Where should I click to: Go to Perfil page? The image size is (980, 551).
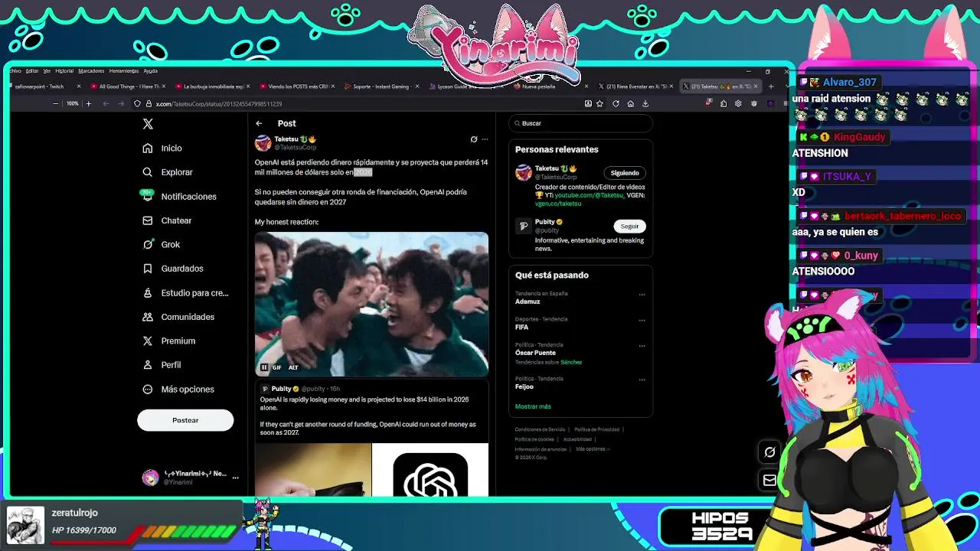pos(162,365)
